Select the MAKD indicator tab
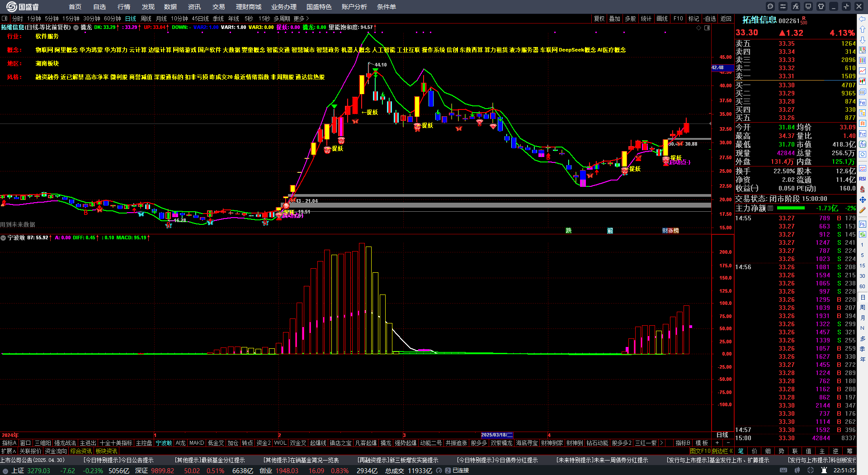 (x=197, y=443)
